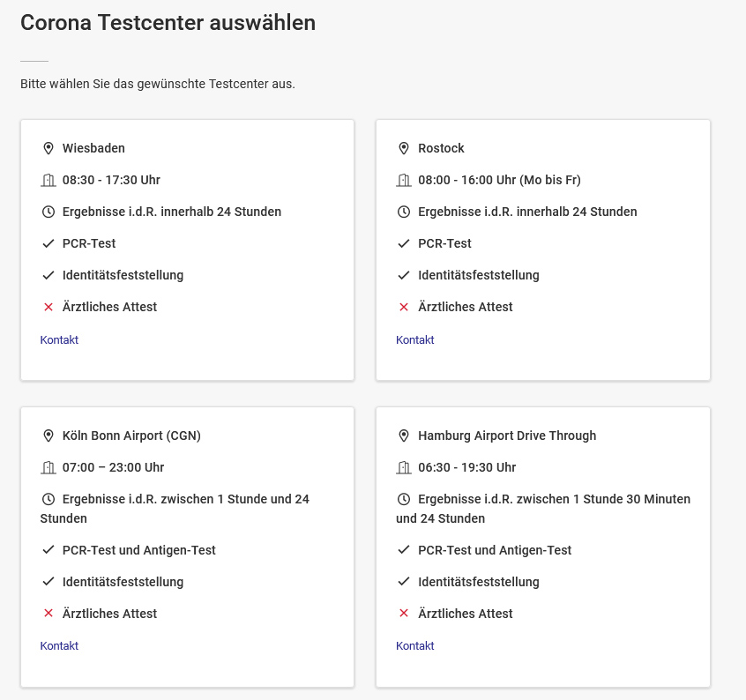Click the Identitätsfeststellung checkmark in Rostock card
This screenshot has height=700, width=746.
pos(404,275)
